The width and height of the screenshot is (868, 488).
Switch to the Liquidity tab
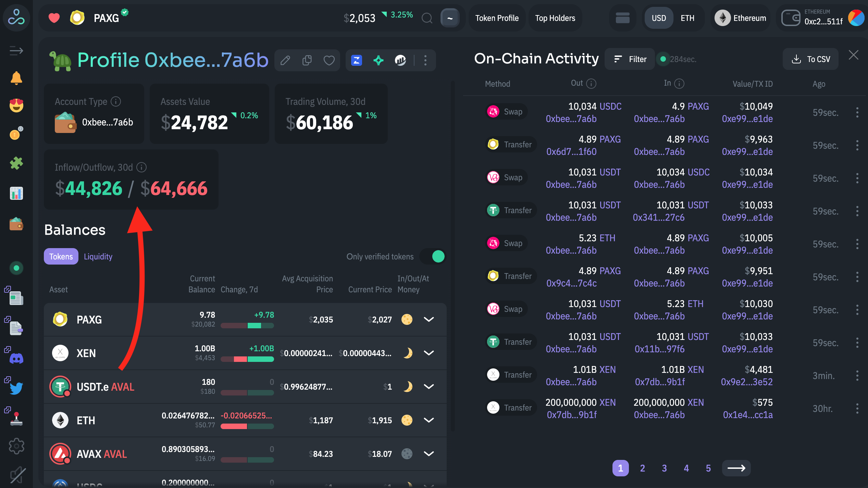pos(98,256)
